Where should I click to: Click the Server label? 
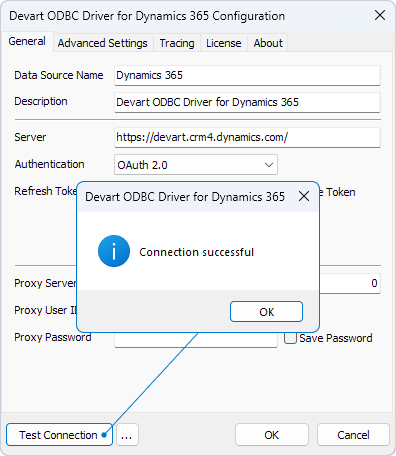[x=30, y=137]
